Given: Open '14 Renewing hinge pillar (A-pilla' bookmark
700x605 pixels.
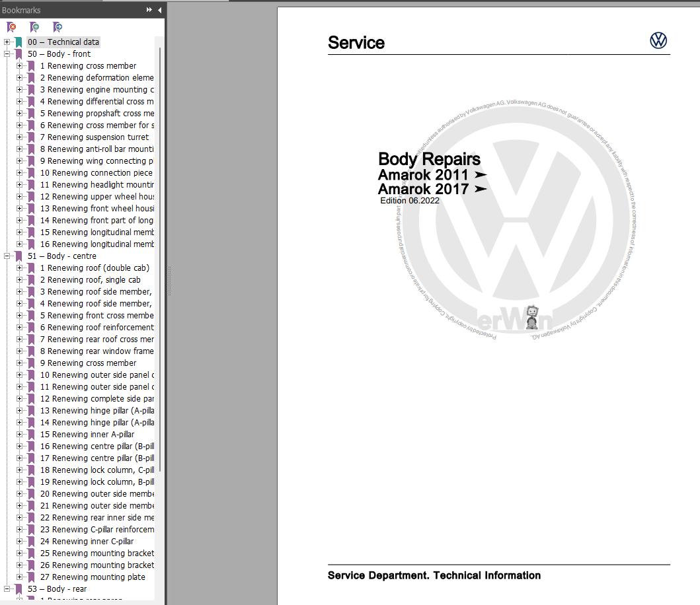Looking at the screenshot, I should (x=97, y=423).
